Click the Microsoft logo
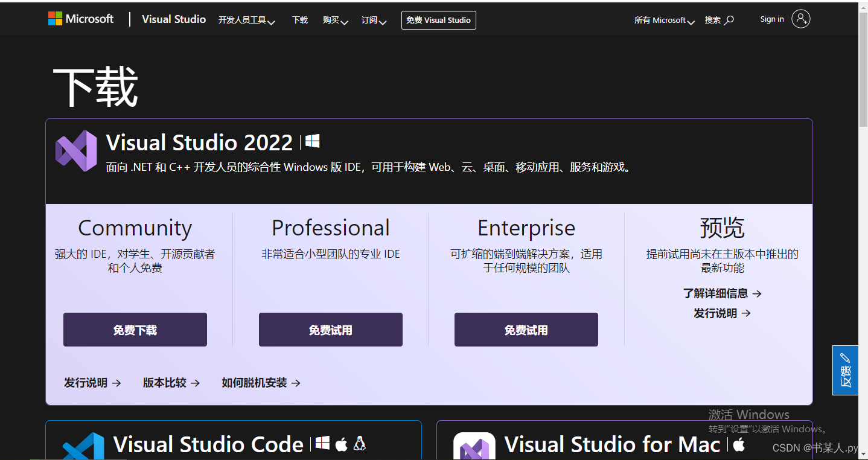Viewport: 868px width, 460px height. [81, 19]
